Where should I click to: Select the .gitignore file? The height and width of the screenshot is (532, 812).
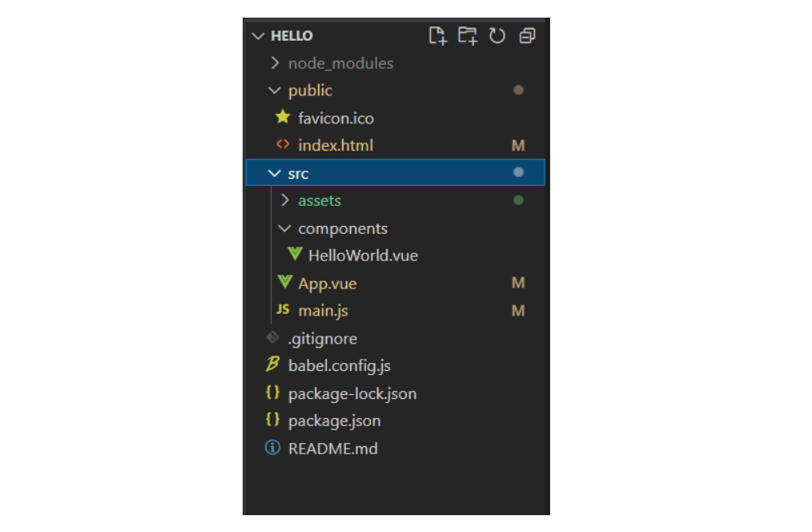322,338
